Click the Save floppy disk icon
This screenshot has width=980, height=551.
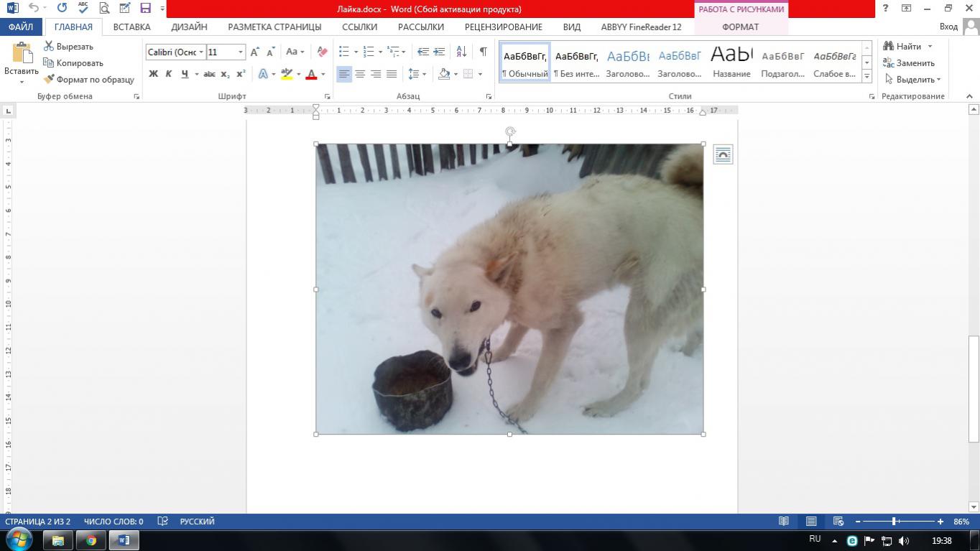pyautogui.click(x=146, y=9)
